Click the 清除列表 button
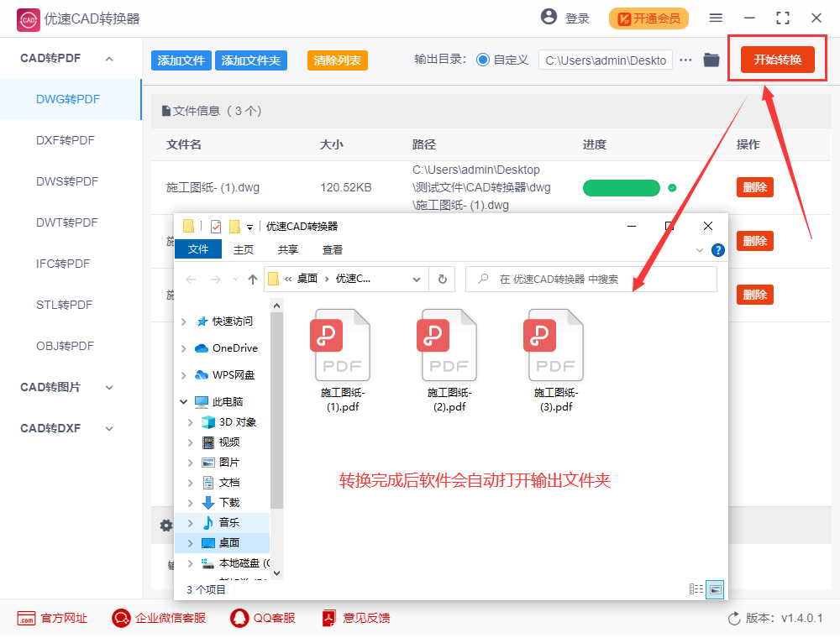840x638 pixels. 337,60
